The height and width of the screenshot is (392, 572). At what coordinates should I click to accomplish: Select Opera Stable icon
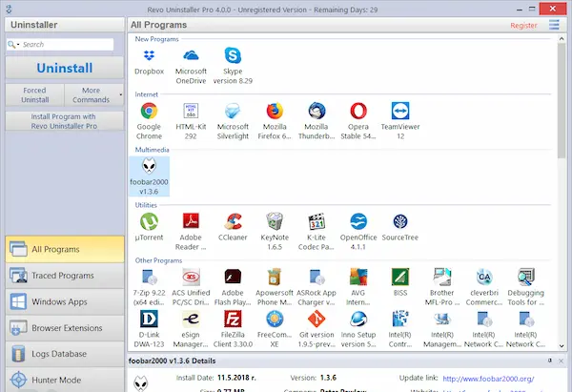(358, 111)
